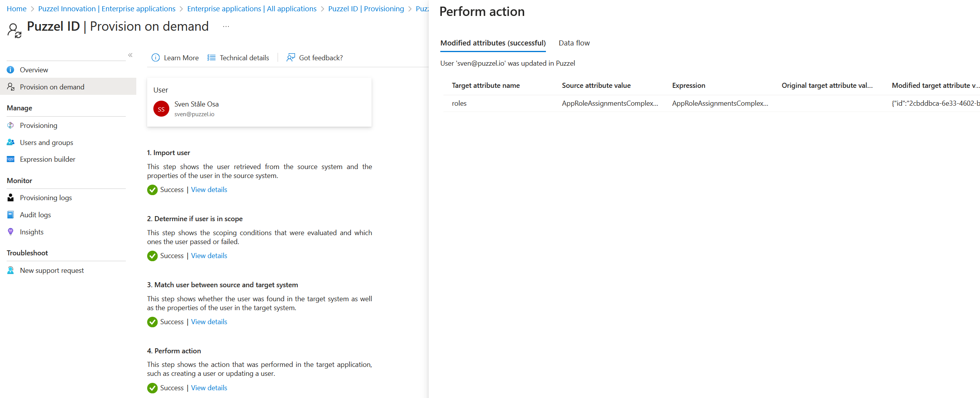The image size is (980, 398).
Task: Switch to the Data flow tab
Action: (x=574, y=43)
